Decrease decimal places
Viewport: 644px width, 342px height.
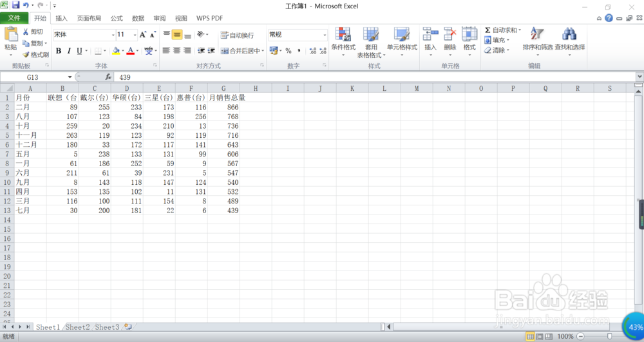[x=323, y=50]
